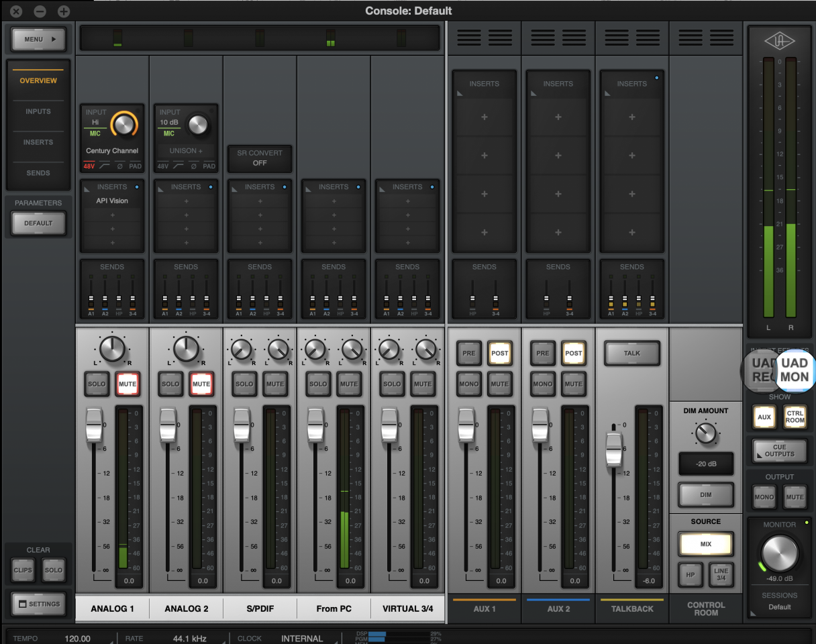
Task: Toggle ANALOG 1 inserts power indicator dot
Action: [x=136, y=186]
